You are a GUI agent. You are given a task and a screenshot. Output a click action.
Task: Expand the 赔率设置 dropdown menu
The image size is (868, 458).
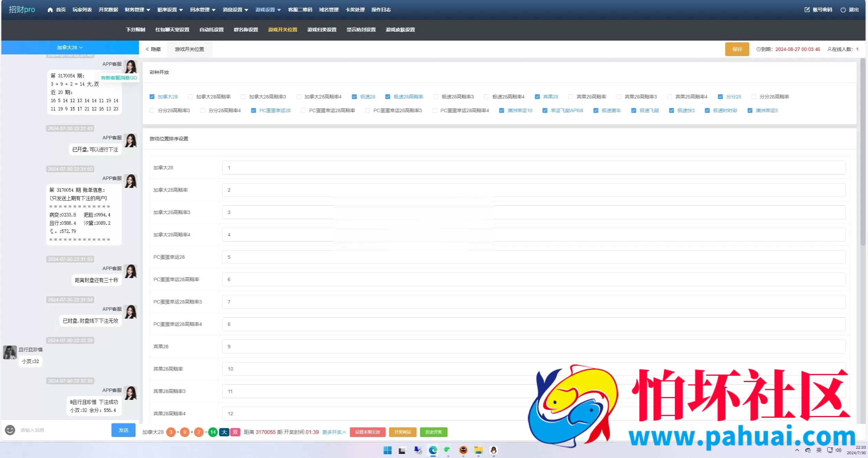(170, 10)
